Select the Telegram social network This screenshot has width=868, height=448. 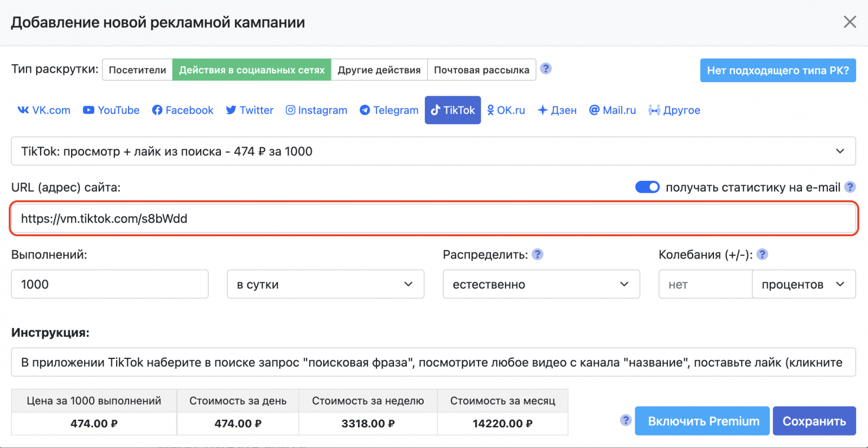389,110
